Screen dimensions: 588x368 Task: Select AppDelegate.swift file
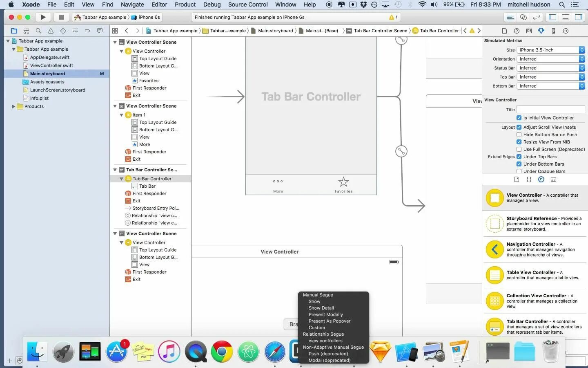click(50, 57)
